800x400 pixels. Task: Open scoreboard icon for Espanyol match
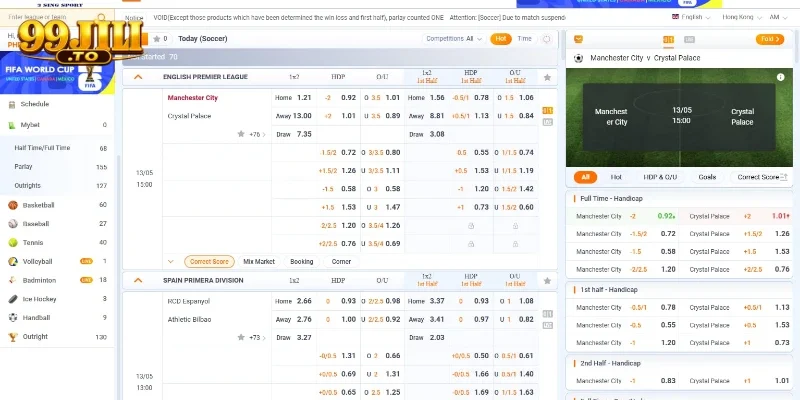(547, 314)
